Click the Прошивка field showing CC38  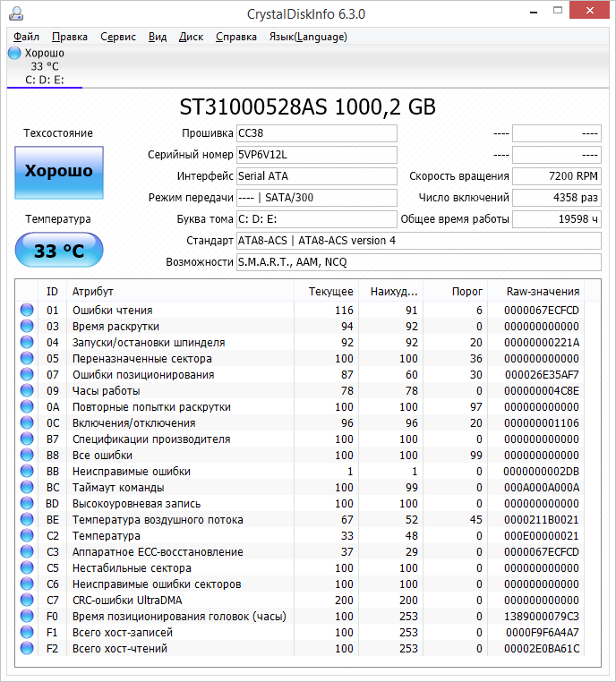pos(317,133)
